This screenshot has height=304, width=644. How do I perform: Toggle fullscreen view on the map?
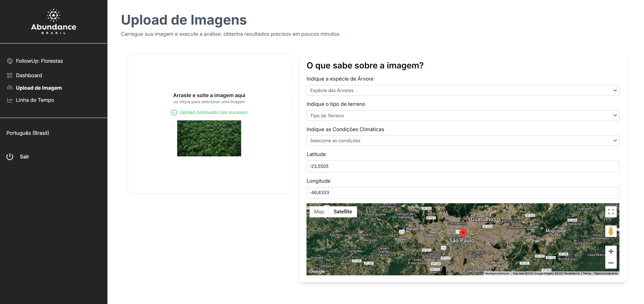[611, 212]
